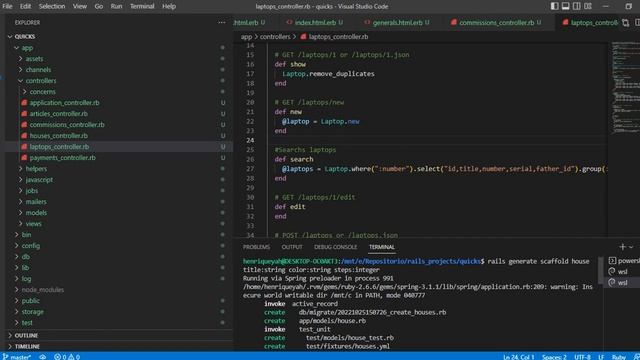Open Selection menu
640x360 pixels.
pyautogui.click(x=52, y=6)
